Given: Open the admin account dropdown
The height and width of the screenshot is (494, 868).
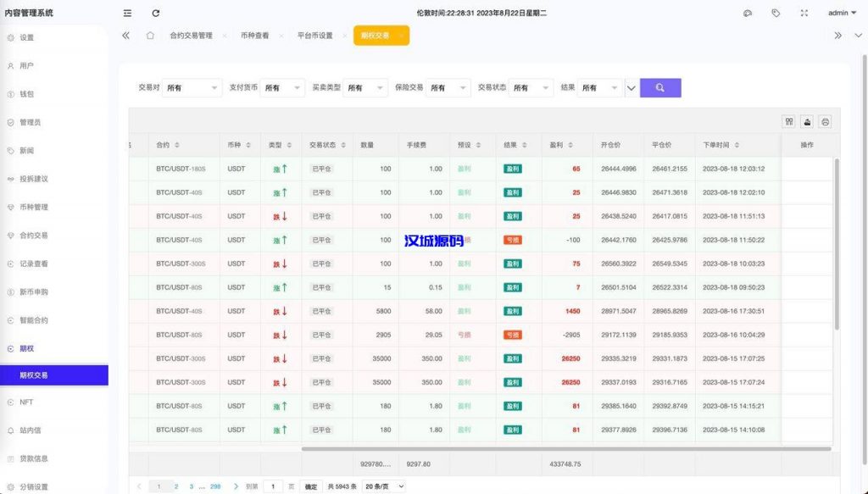Looking at the screenshot, I should click(x=838, y=12).
